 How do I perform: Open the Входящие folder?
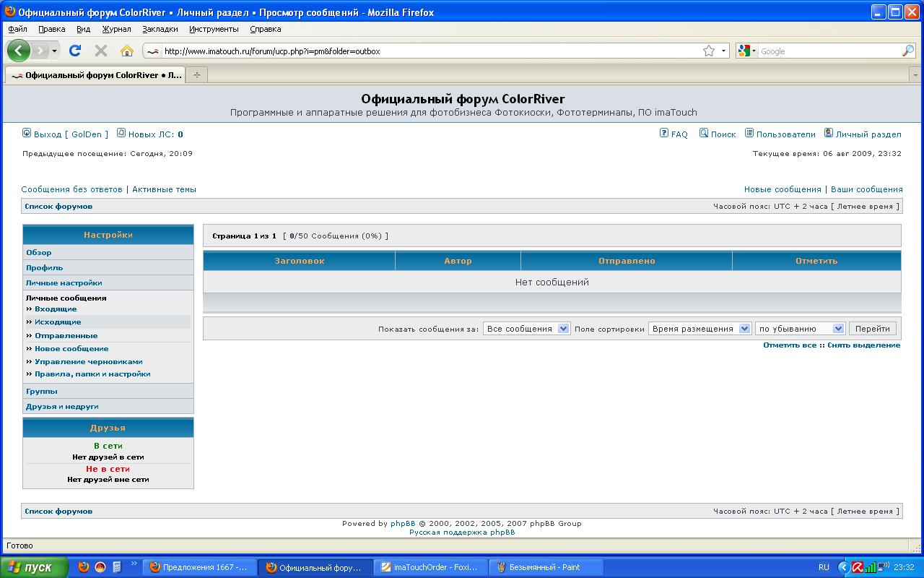56,309
